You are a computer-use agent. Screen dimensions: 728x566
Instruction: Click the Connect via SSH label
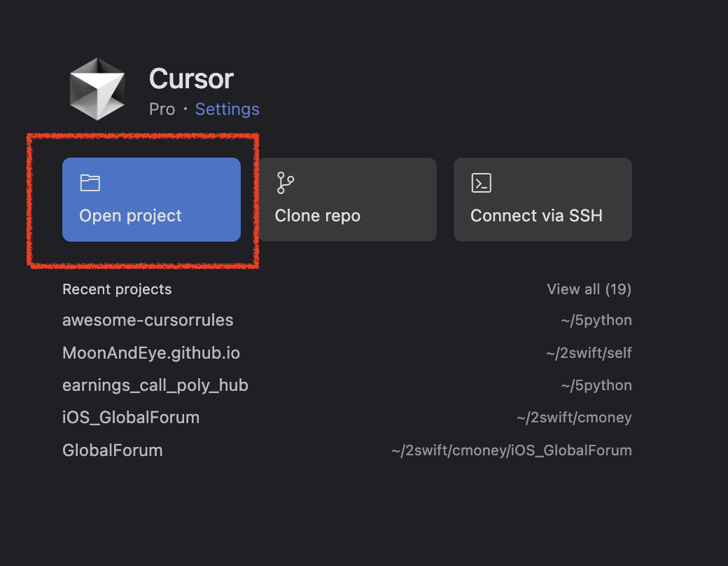(536, 216)
